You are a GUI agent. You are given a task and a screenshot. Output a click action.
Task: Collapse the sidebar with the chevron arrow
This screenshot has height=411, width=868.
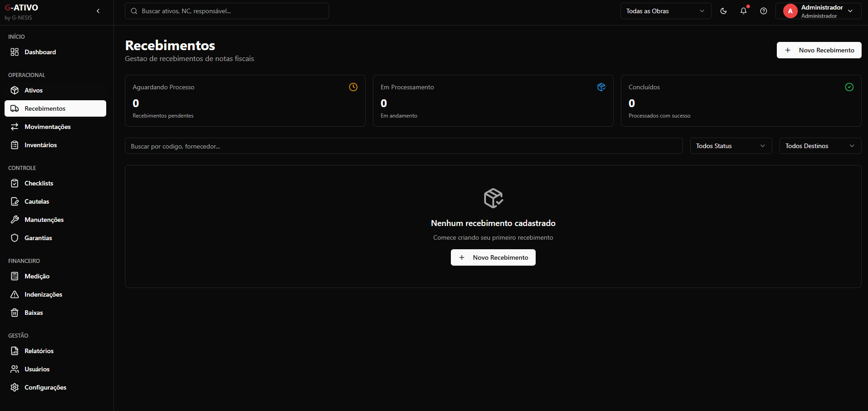(98, 11)
